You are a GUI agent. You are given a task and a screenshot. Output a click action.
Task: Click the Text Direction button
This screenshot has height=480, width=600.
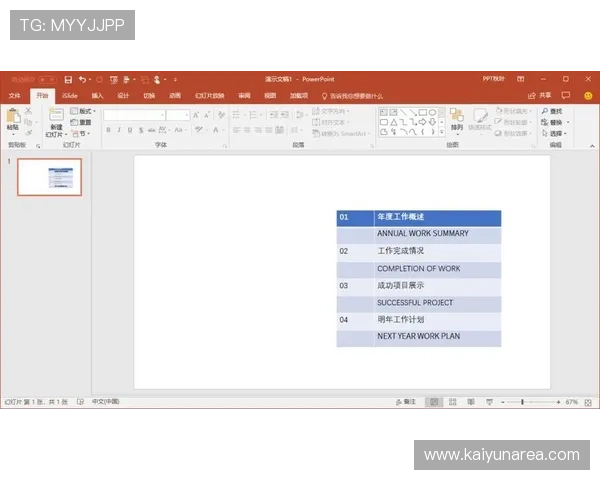coord(331,111)
